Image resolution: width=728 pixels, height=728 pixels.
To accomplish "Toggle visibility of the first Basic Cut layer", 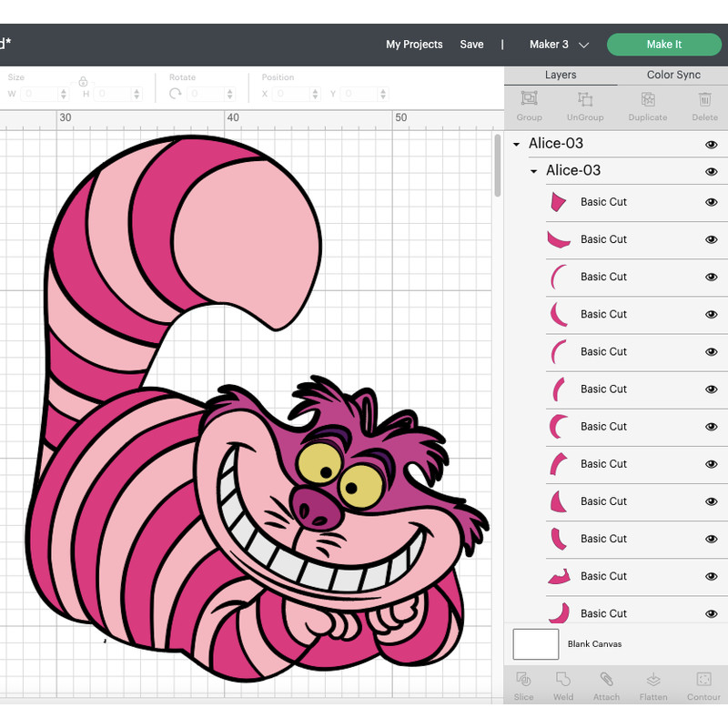I will click(x=711, y=202).
